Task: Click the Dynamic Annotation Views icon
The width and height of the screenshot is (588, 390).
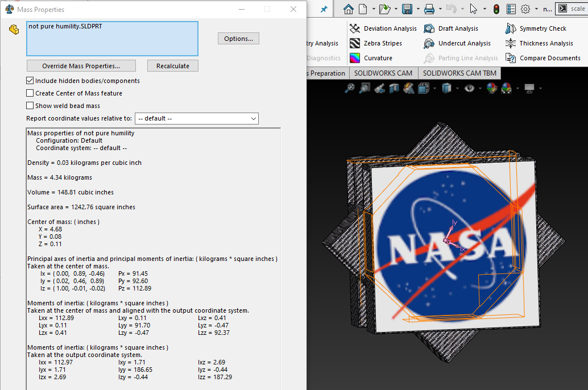Action: point(408,89)
